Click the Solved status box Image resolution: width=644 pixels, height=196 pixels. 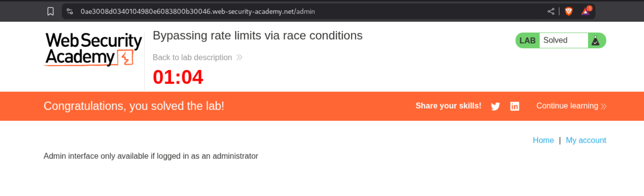[x=563, y=40]
